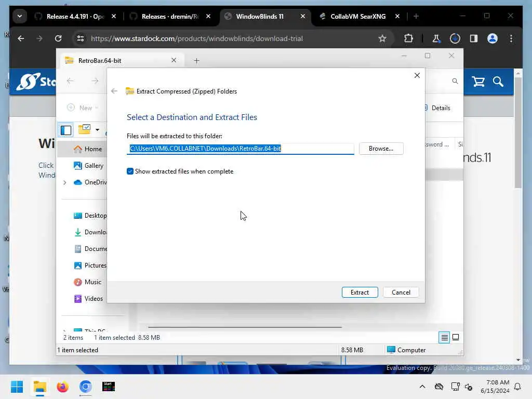Open Gallery in Explorer sidebar
Viewport: 532px width, 399px height.
point(88,166)
